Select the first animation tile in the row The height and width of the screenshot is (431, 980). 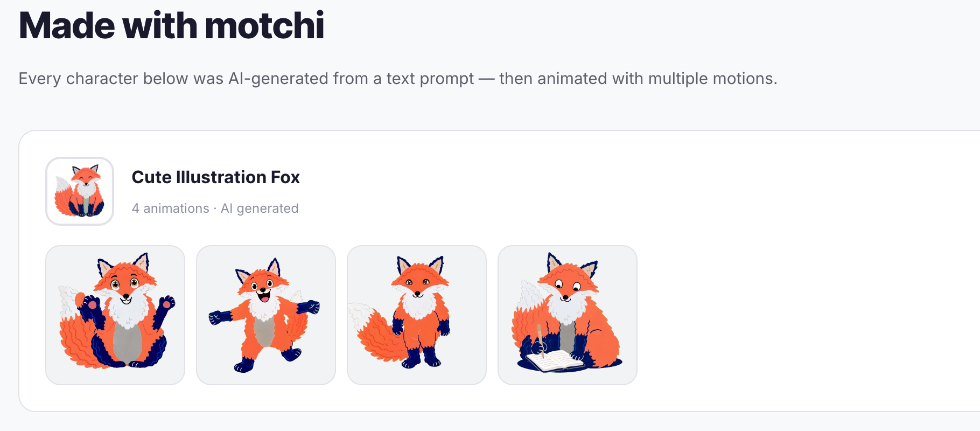[115, 315]
